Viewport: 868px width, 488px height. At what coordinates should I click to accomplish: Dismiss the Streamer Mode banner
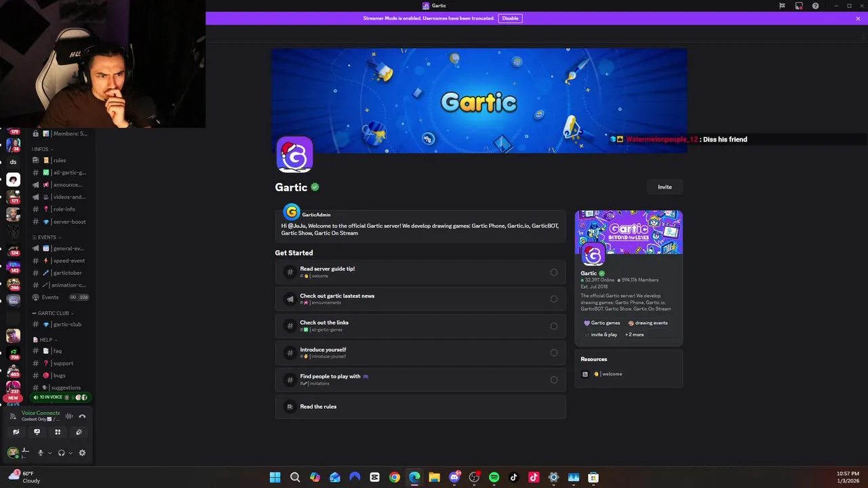(858, 18)
